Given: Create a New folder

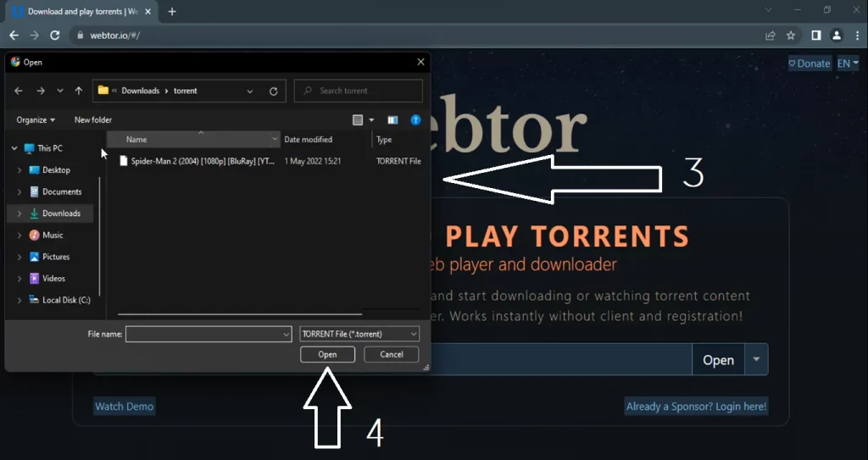Looking at the screenshot, I should point(93,119).
